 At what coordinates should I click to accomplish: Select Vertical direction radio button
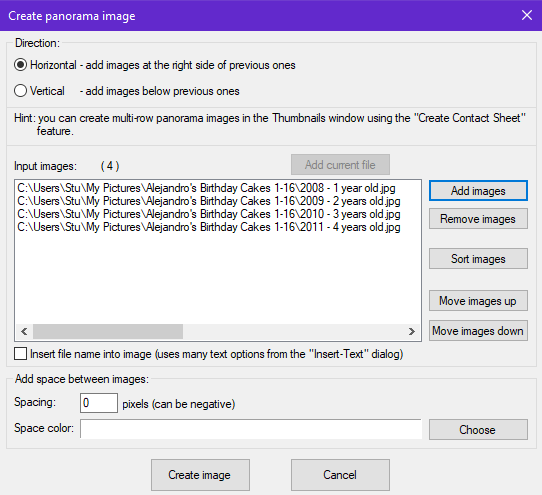20,91
